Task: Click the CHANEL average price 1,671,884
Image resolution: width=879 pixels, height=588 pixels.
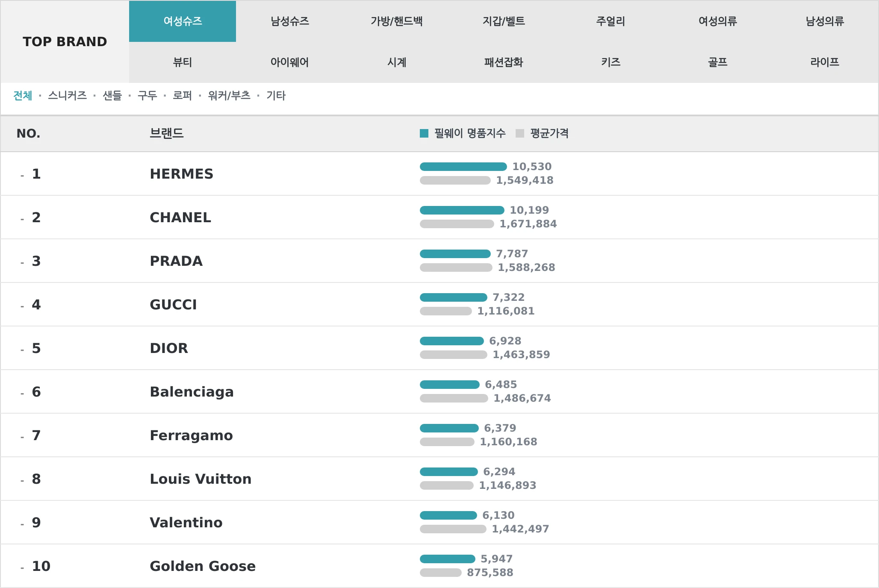Action: tap(528, 224)
